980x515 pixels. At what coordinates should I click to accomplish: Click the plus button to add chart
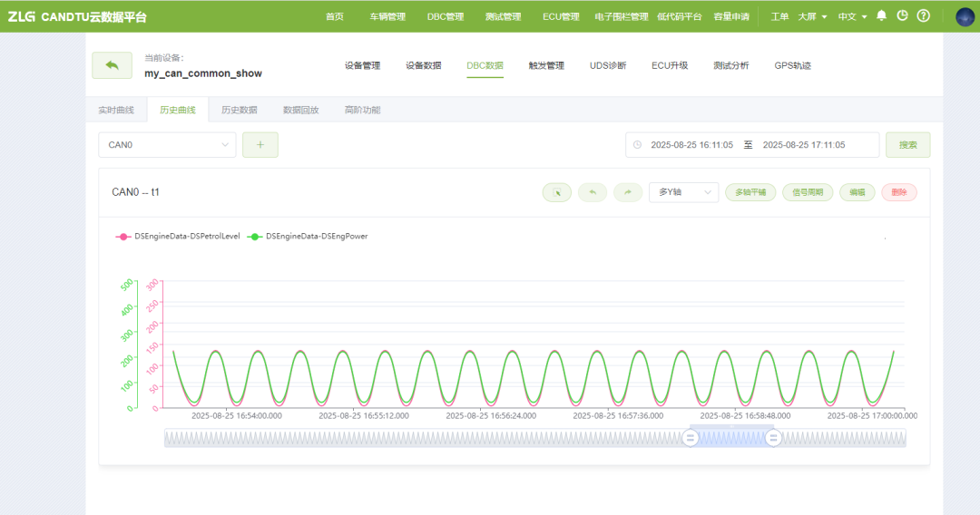260,145
